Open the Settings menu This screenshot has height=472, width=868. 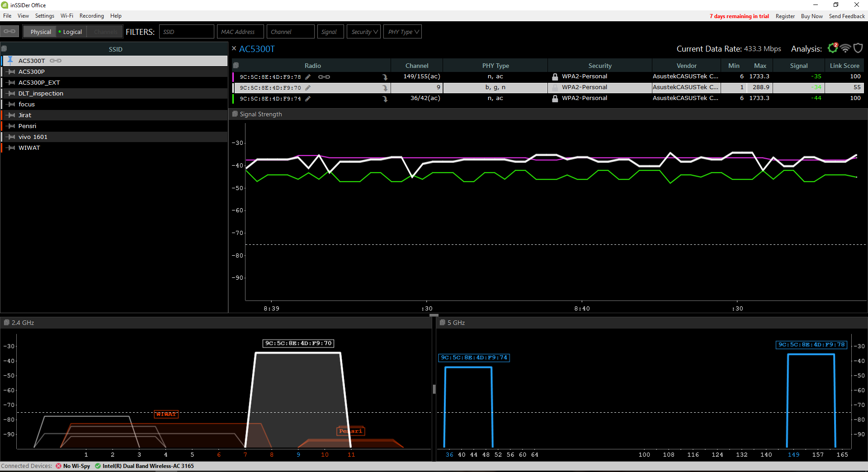[x=45, y=16]
